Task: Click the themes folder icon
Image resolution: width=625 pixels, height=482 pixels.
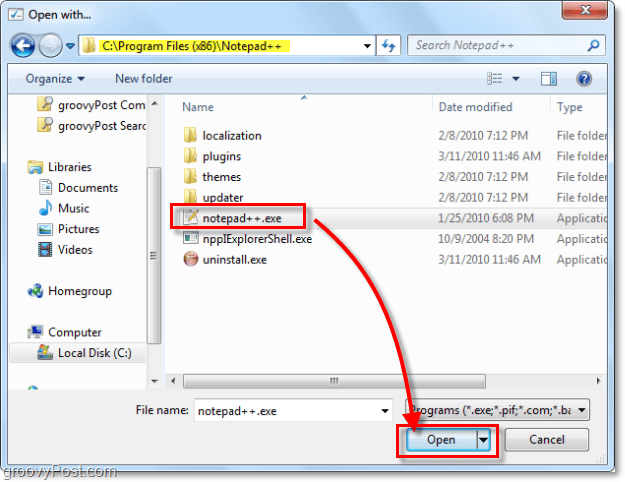Action: point(191,177)
